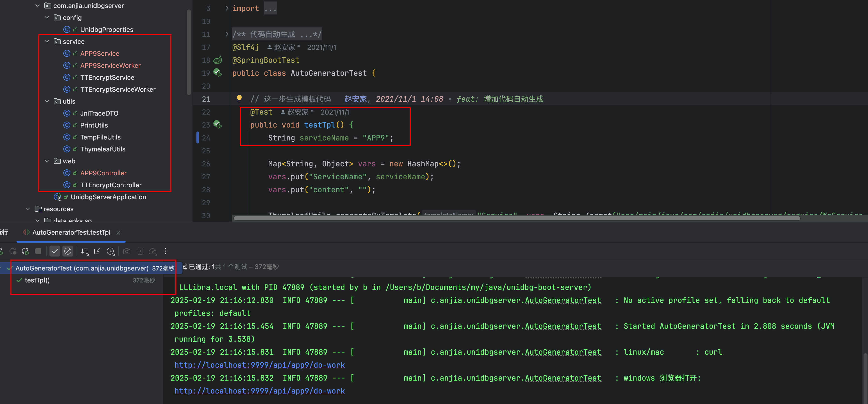Expand the folded import block
The image size is (868, 404).
[227, 8]
